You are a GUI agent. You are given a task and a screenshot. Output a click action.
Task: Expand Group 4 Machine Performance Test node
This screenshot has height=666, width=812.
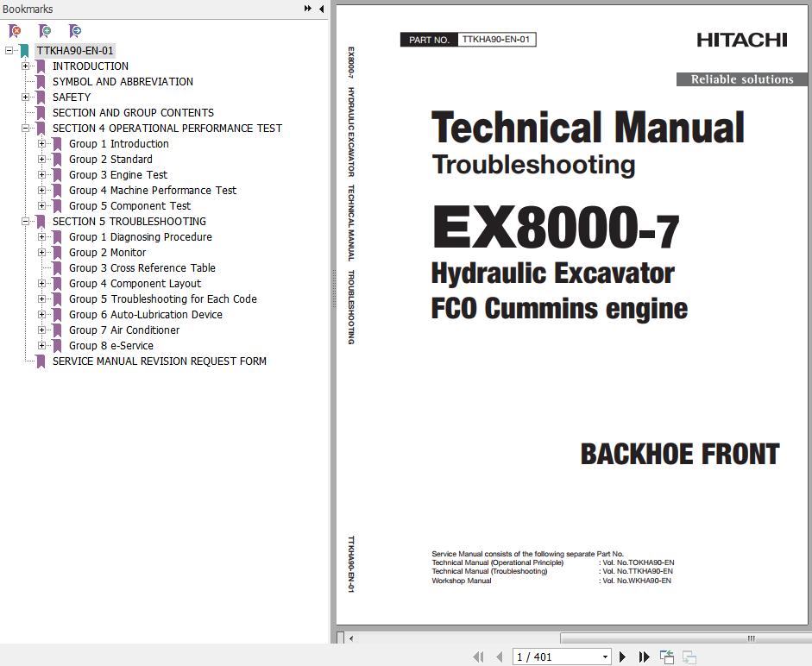pyautogui.click(x=42, y=190)
